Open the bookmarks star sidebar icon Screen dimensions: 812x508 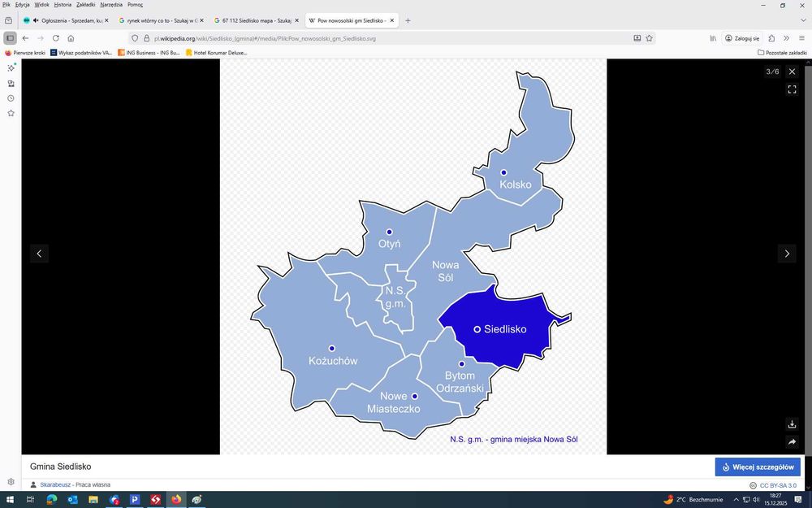coord(11,113)
